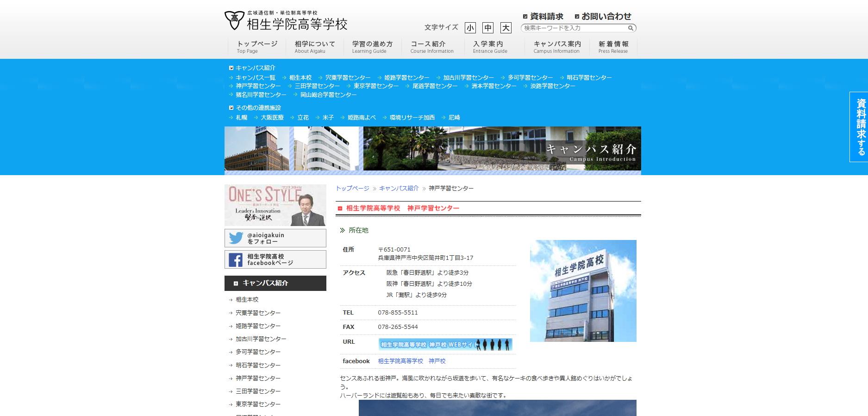Click the search magnifier icon
Image resolution: width=868 pixels, height=416 pixels.
(631, 28)
